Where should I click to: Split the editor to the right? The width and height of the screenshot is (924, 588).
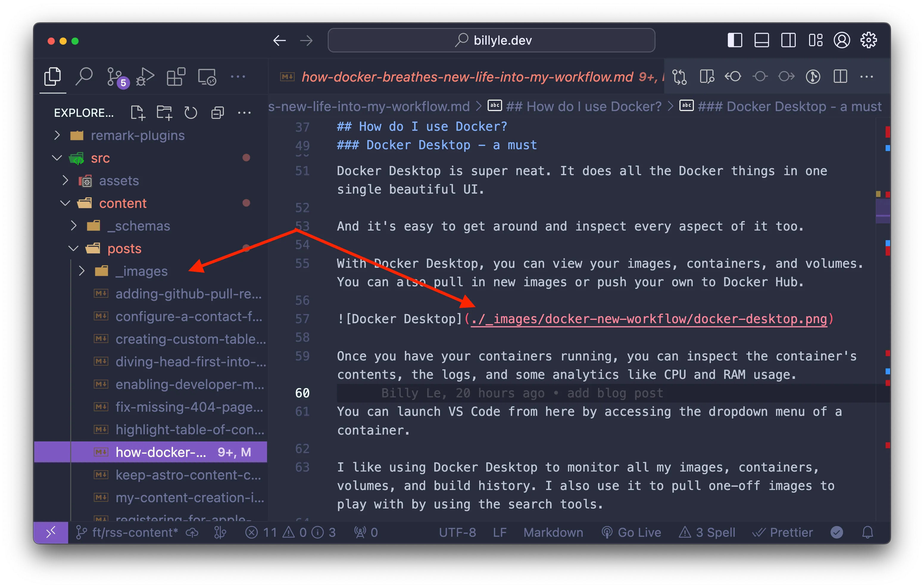[x=840, y=77]
